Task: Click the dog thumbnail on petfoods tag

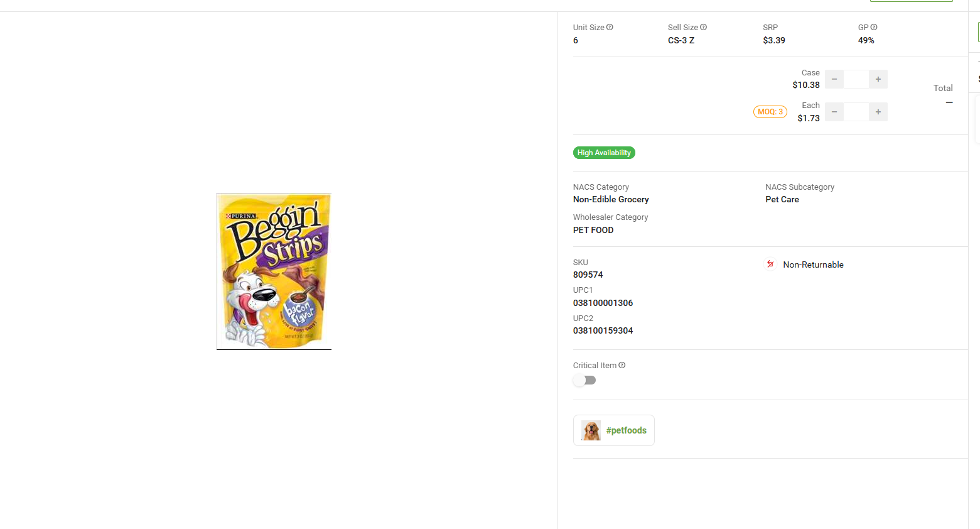Action: coord(591,430)
